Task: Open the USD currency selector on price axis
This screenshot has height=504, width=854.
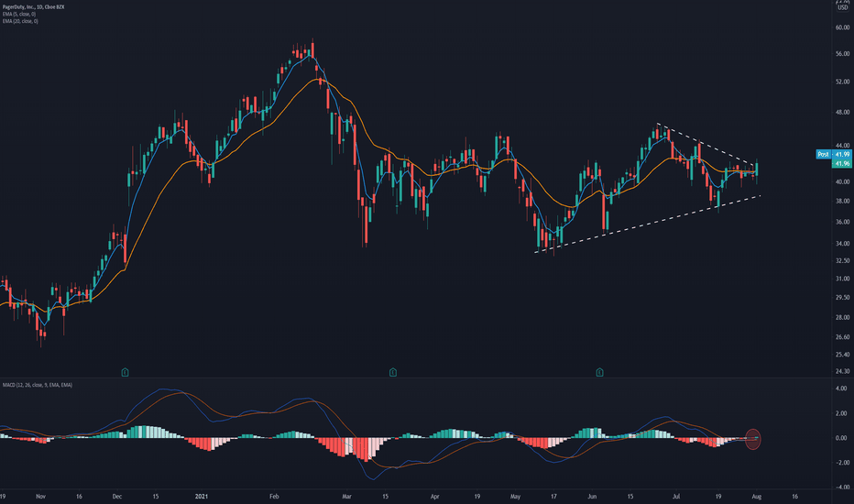Action: [x=843, y=7]
